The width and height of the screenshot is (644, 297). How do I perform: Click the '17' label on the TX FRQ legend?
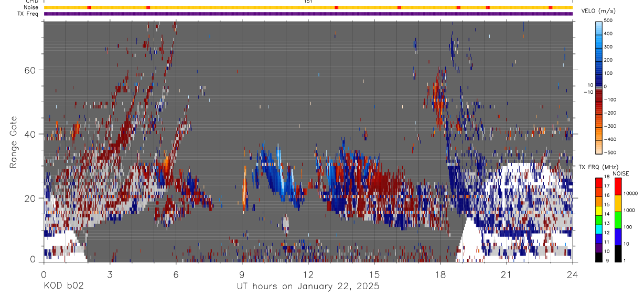click(x=606, y=186)
